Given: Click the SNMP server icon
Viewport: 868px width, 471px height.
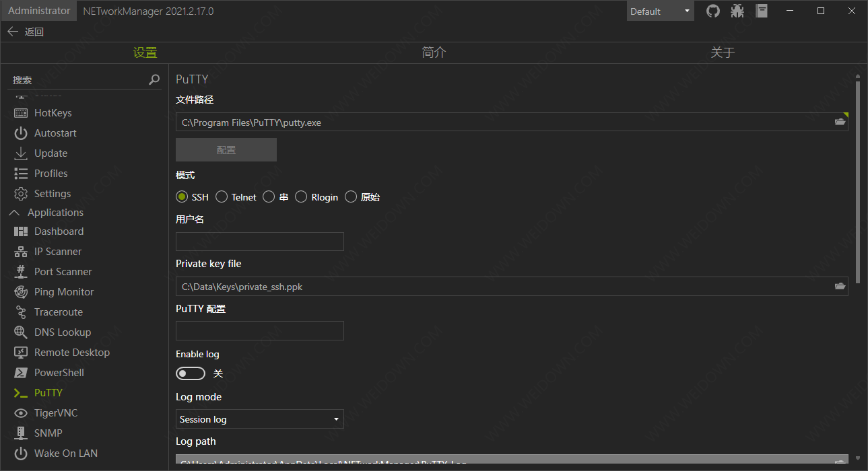Looking at the screenshot, I should pyautogui.click(x=21, y=433).
